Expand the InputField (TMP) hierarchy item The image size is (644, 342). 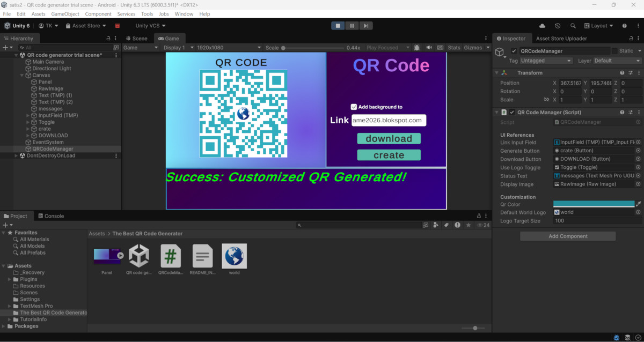[x=28, y=115]
